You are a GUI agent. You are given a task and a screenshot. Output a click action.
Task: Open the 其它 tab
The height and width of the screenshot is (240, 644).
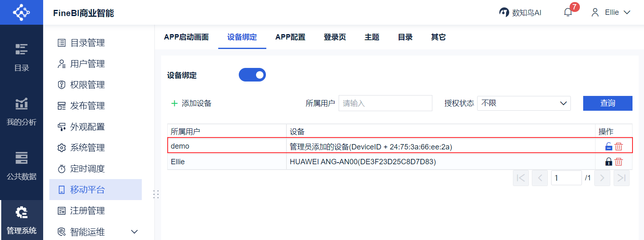(438, 37)
